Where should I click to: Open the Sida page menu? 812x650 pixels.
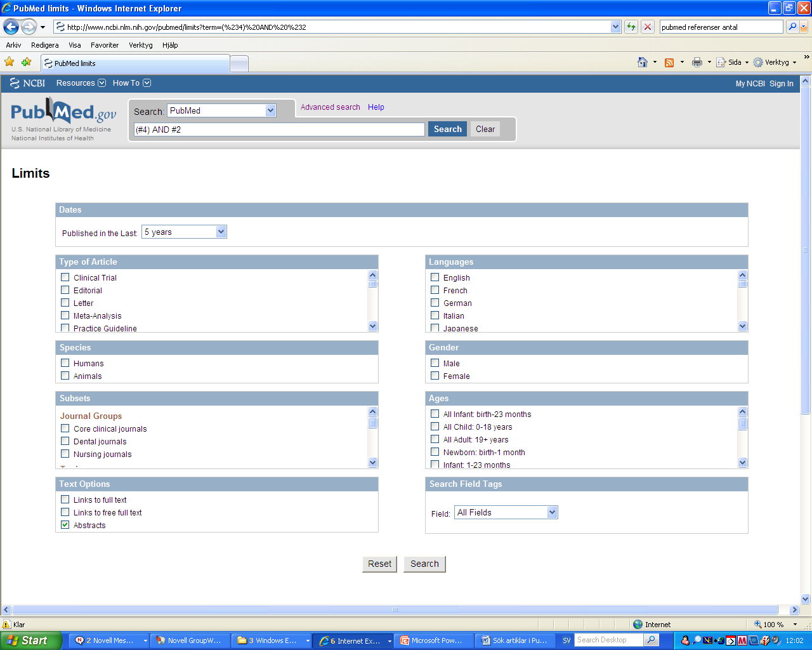click(x=733, y=62)
